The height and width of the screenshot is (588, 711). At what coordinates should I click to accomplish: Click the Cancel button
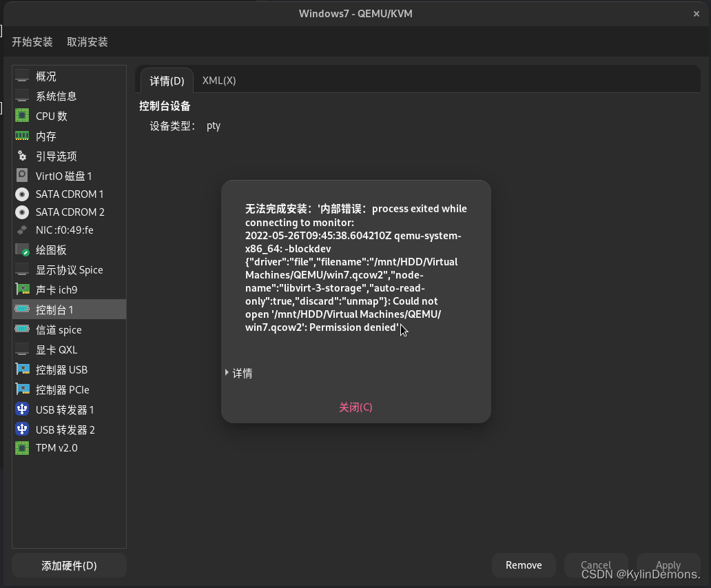click(596, 565)
